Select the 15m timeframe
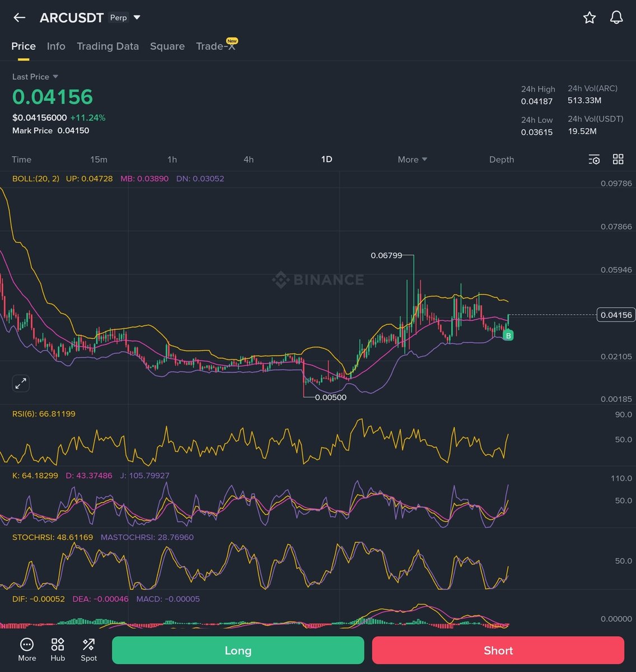 point(99,160)
